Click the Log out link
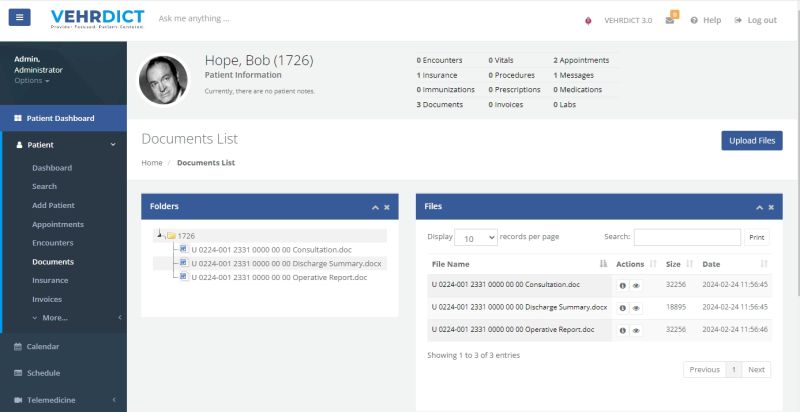The width and height of the screenshot is (800, 412). click(x=755, y=20)
